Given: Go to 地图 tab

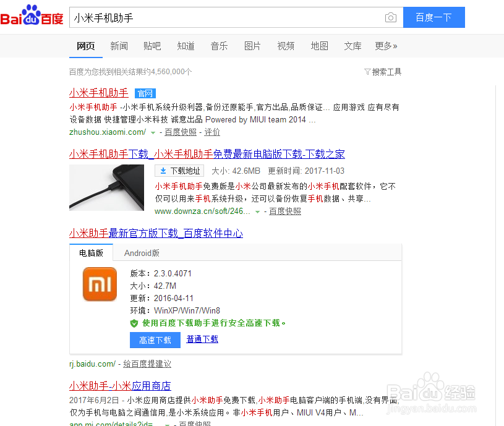Looking at the screenshot, I should (319, 46).
